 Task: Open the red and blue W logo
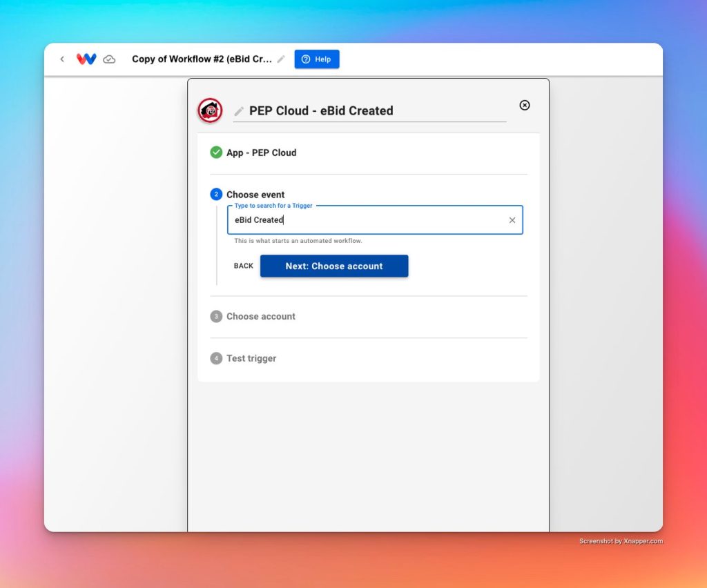click(86, 59)
